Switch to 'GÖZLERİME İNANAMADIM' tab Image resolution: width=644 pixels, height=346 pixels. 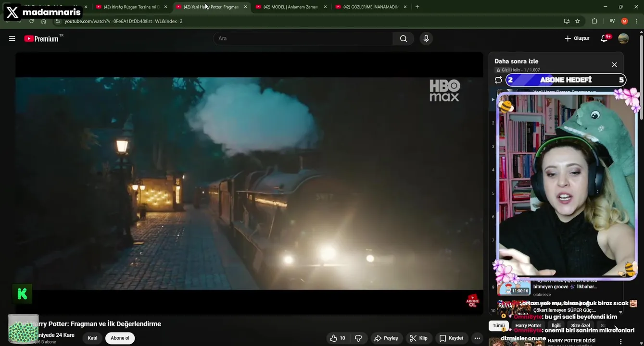click(x=370, y=7)
